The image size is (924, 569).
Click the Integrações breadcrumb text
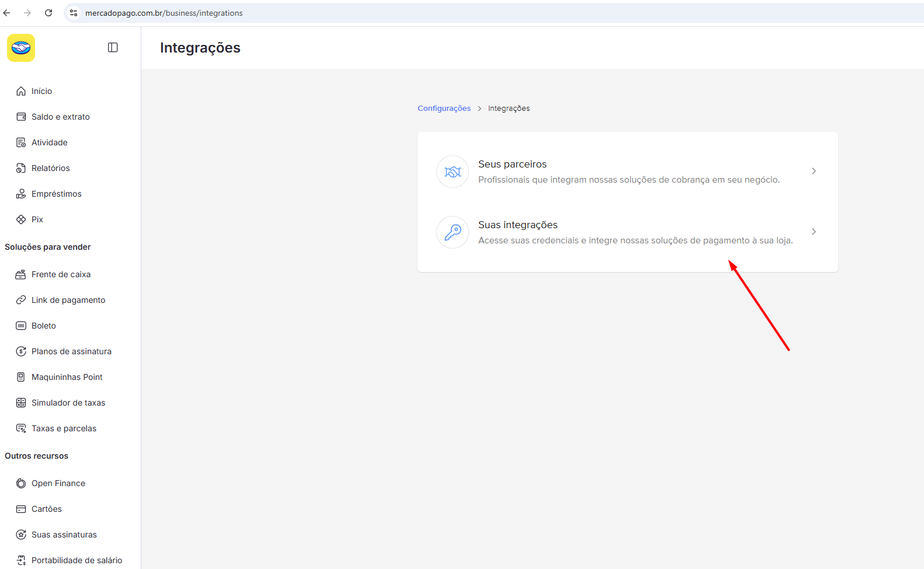coord(509,109)
